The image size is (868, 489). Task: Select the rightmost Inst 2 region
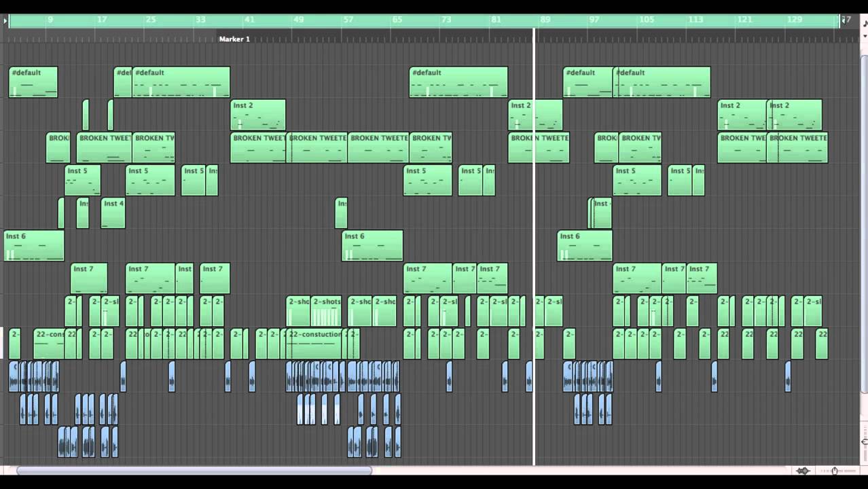click(x=794, y=115)
